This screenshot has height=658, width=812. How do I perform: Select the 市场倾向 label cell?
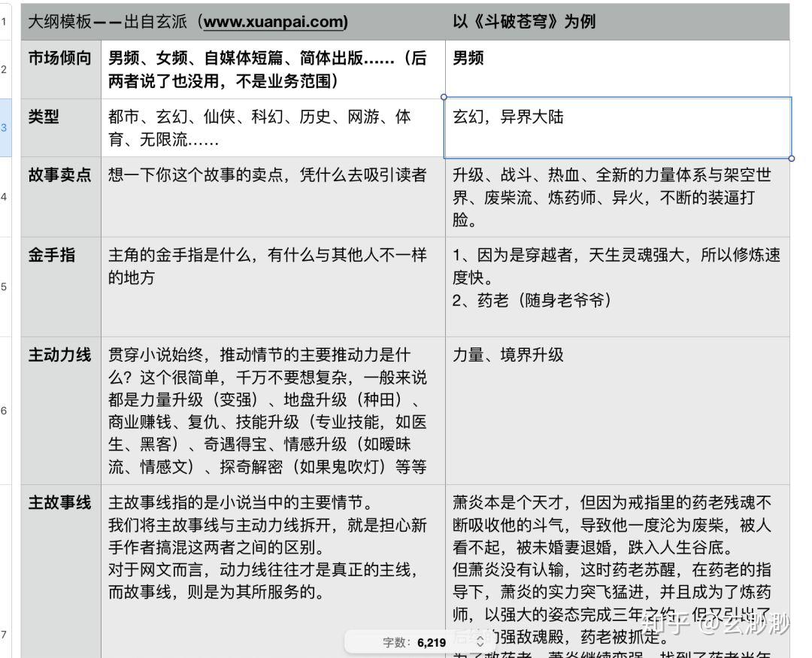coord(61,69)
